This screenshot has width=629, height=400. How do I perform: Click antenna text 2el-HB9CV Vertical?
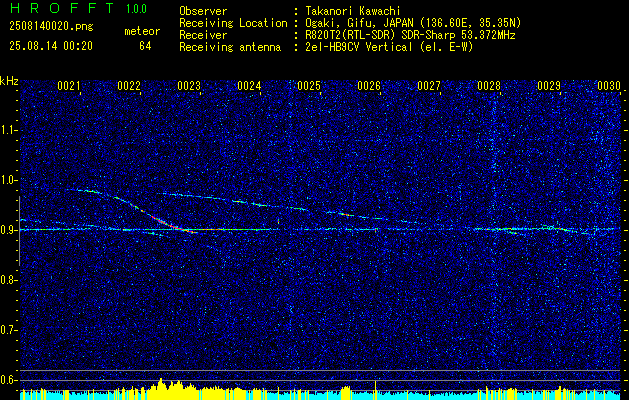point(388,47)
